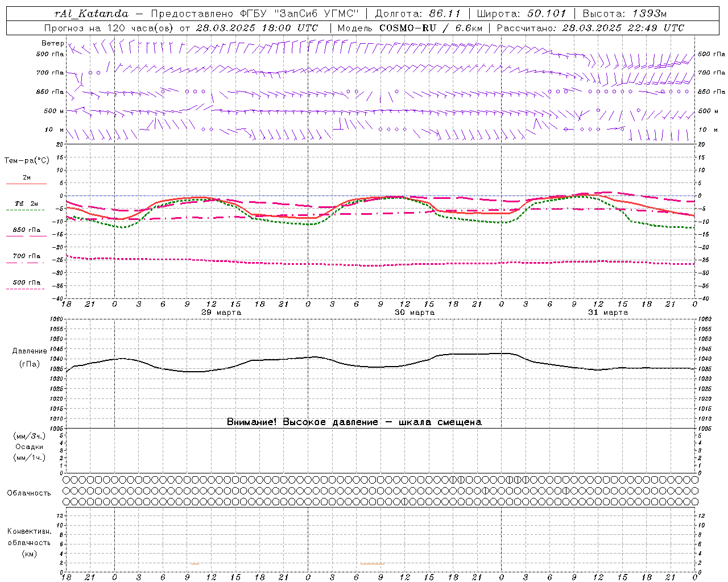The image size is (728, 582).
Task: Click the 30 марта date label
Action: point(415,313)
